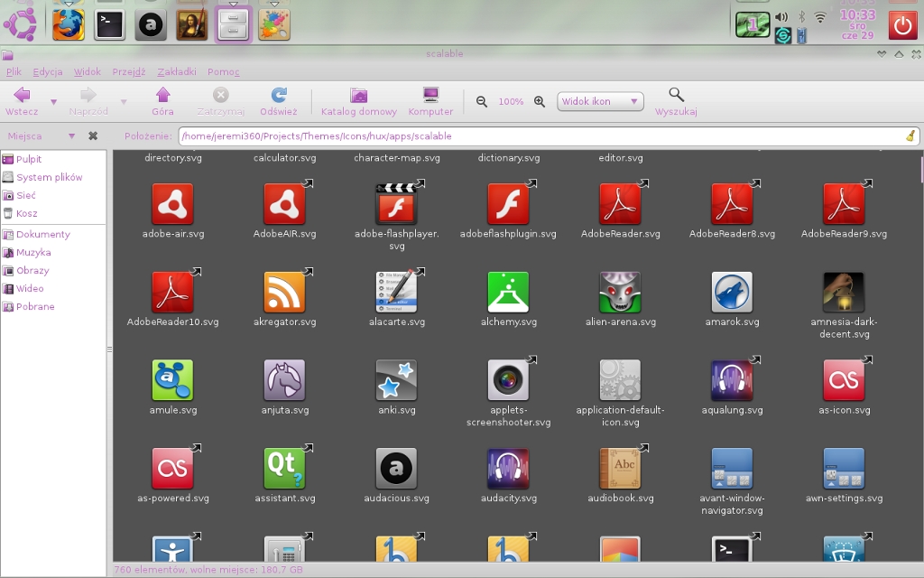Open System plików in the sidebar
Screen dimensions: 924x578
42,177
